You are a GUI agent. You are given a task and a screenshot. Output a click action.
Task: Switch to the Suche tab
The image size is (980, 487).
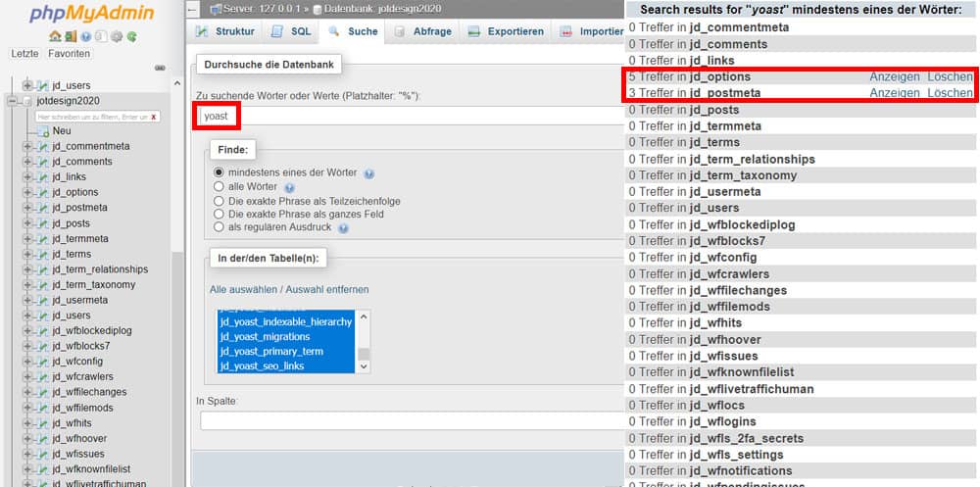(353, 31)
